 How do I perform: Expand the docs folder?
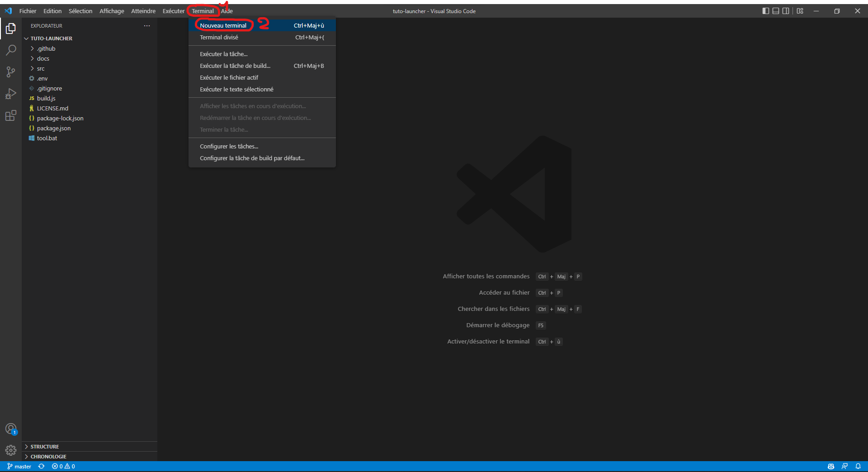tap(90, 58)
